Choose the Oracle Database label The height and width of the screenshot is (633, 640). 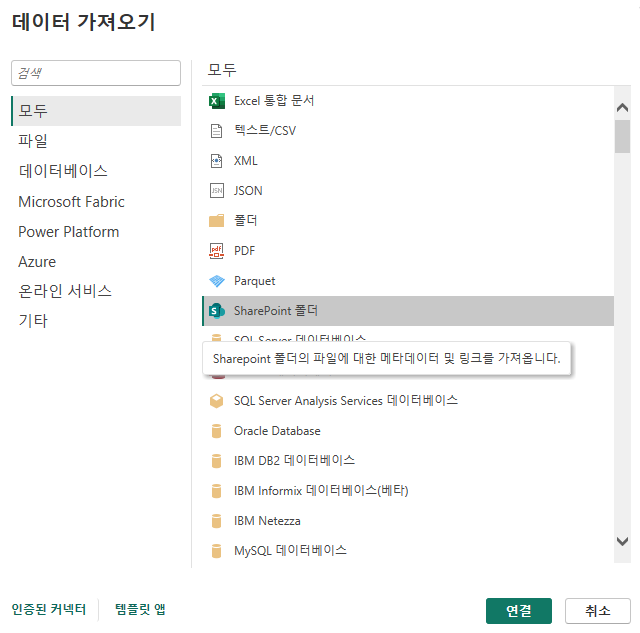[x=277, y=431]
